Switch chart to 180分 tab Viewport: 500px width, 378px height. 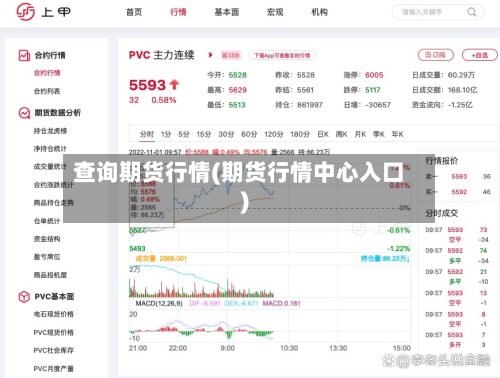click(x=300, y=134)
